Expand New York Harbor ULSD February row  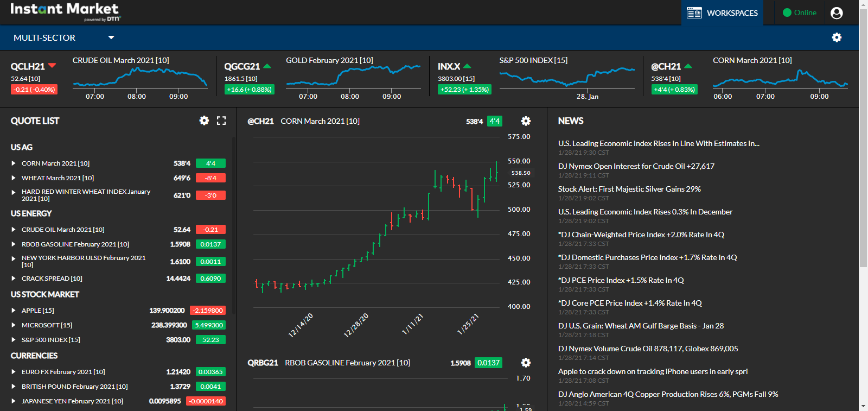14,258
